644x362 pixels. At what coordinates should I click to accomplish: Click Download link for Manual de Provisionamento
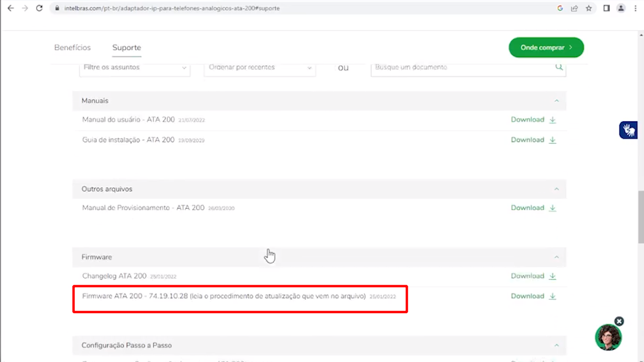pyautogui.click(x=528, y=208)
